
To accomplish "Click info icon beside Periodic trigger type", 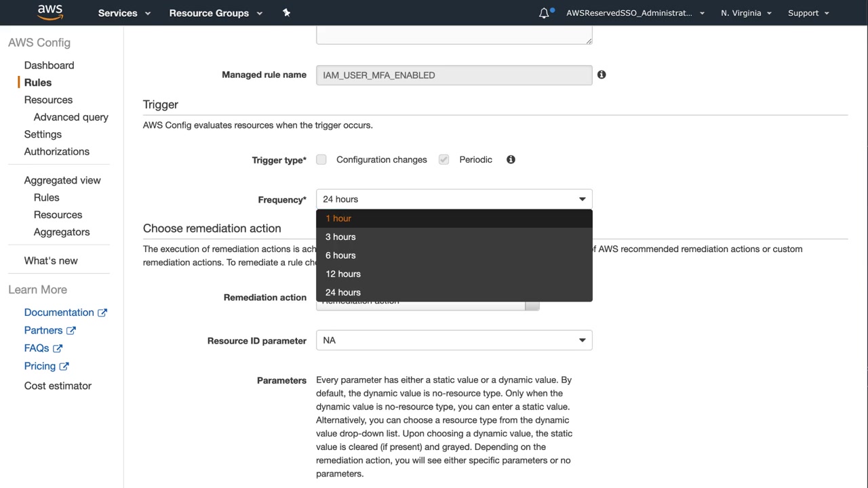I will (511, 159).
